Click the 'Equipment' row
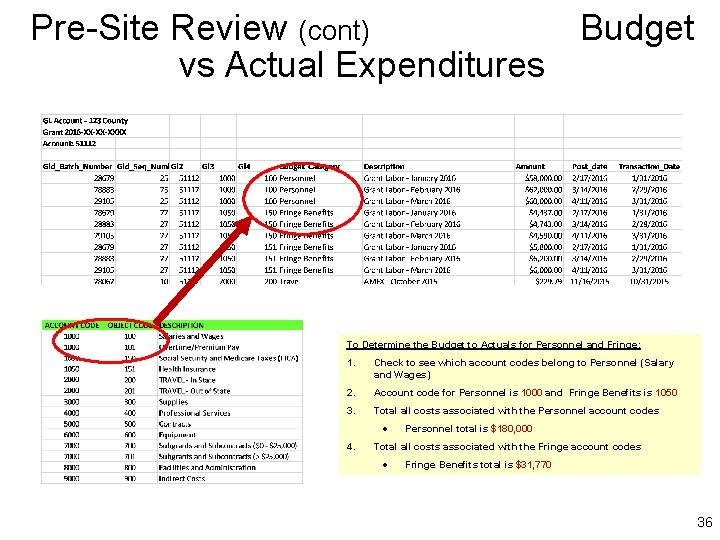The height and width of the screenshot is (540, 720). click(x=177, y=435)
